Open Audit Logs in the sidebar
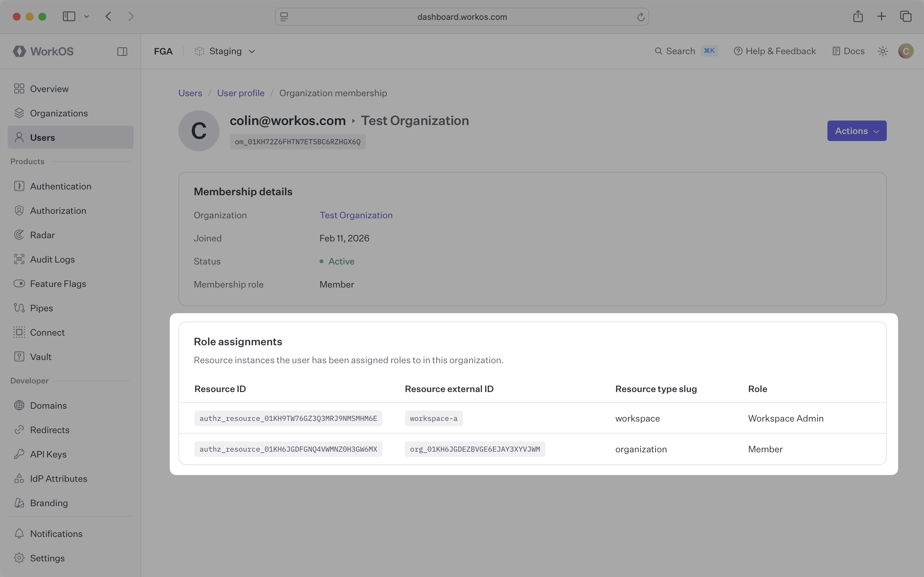Image resolution: width=924 pixels, height=577 pixels. point(52,259)
